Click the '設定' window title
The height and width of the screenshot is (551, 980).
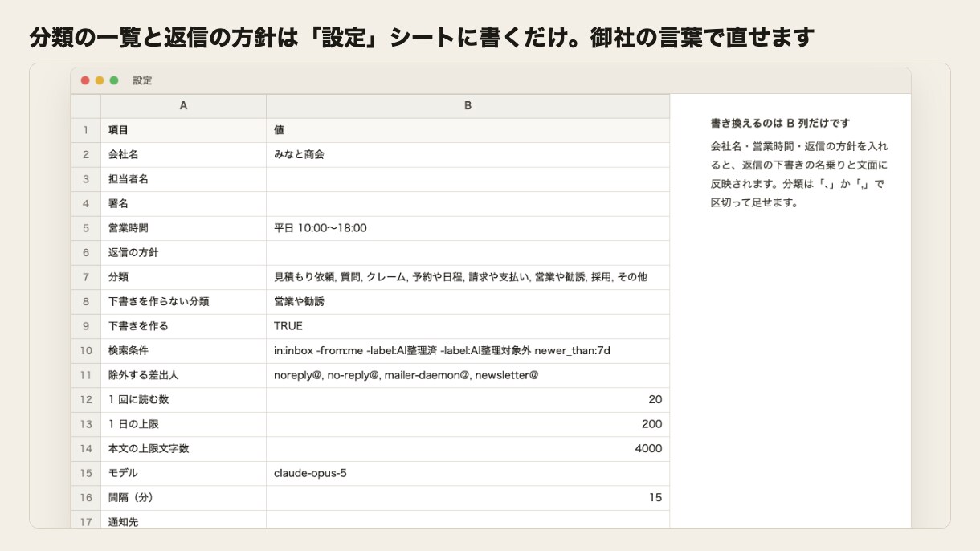142,80
